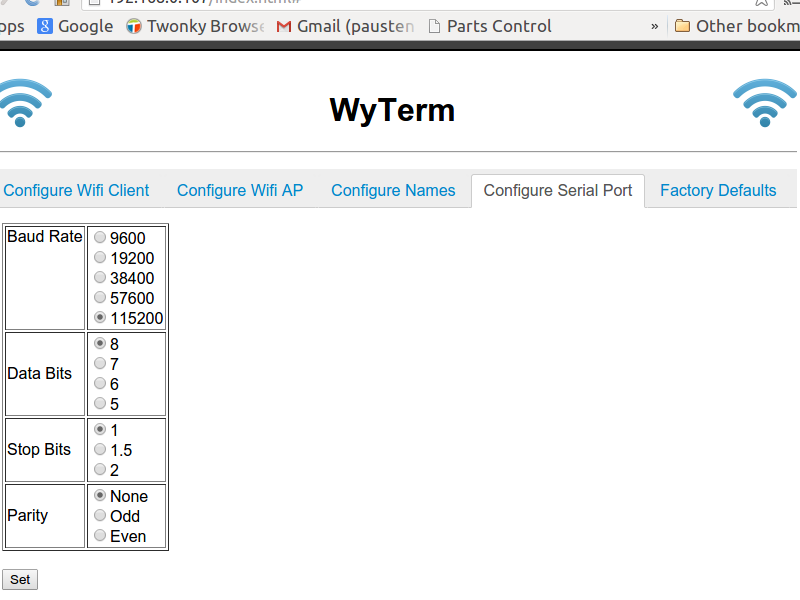Click the right WiFi logo icon
The height and width of the screenshot is (600, 800).
coord(765,103)
